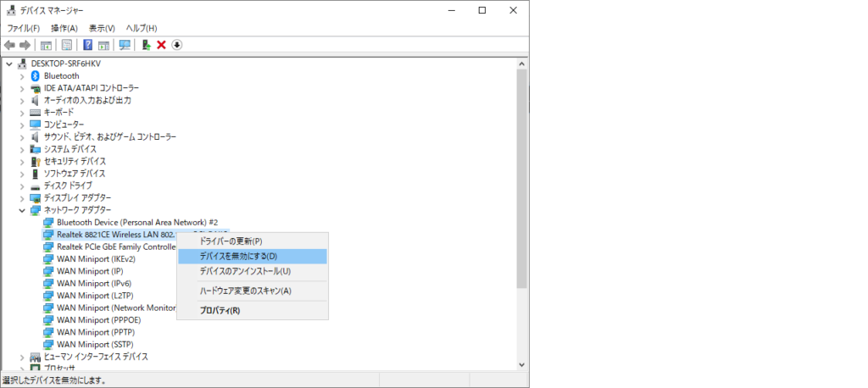Expand the Bluetooth category
This screenshot has width=868, height=388.
coord(22,76)
